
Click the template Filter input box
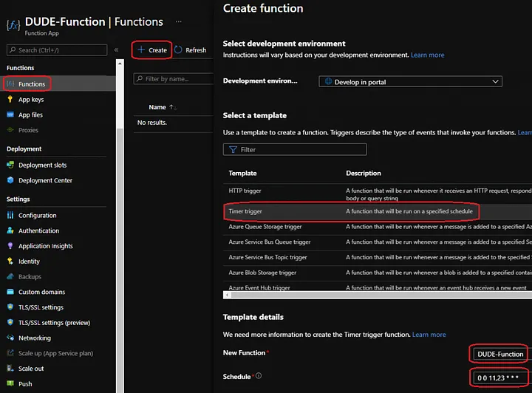tap(295, 149)
